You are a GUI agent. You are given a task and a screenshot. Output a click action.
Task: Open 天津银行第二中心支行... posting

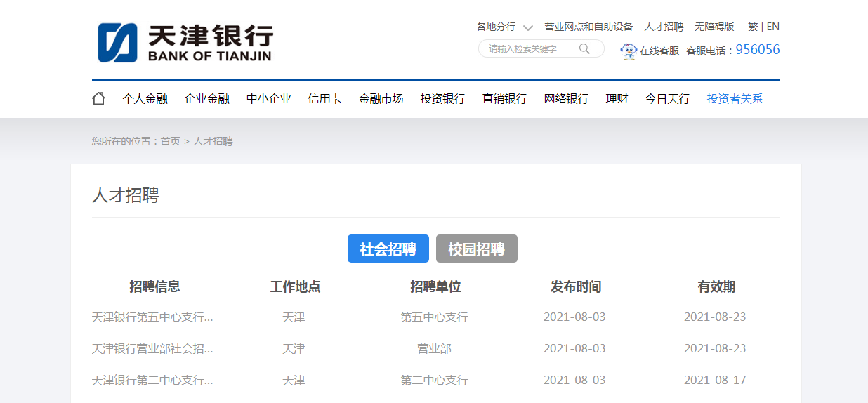pyautogui.click(x=152, y=381)
